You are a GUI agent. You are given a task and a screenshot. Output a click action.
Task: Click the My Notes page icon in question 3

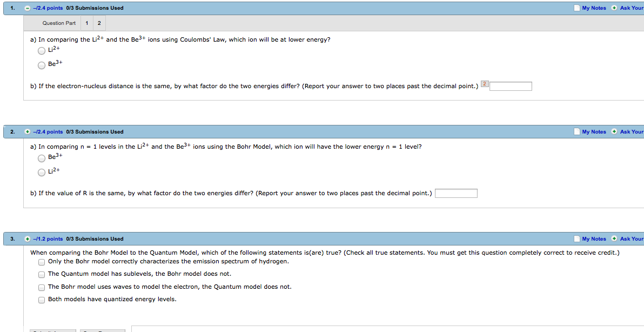(x=577, y=239)
